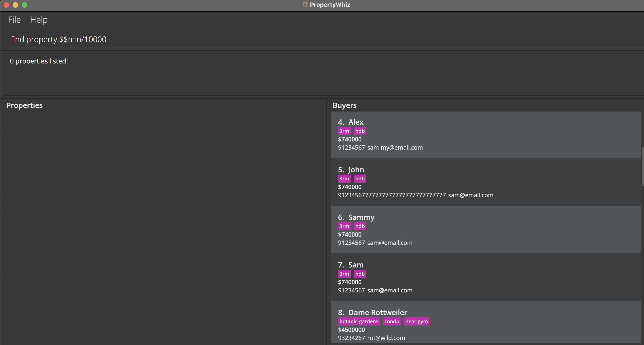This screenshot has width=644, height=345.
Task: Select the John buyer card
Action: pyautogui.click(x=486, y=182)
